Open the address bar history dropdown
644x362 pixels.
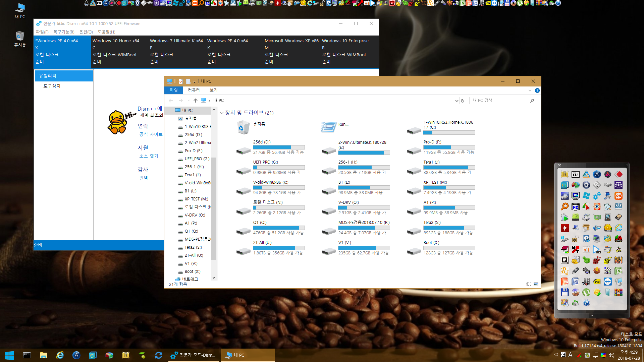pyautogui.click(x=456, y=101)
